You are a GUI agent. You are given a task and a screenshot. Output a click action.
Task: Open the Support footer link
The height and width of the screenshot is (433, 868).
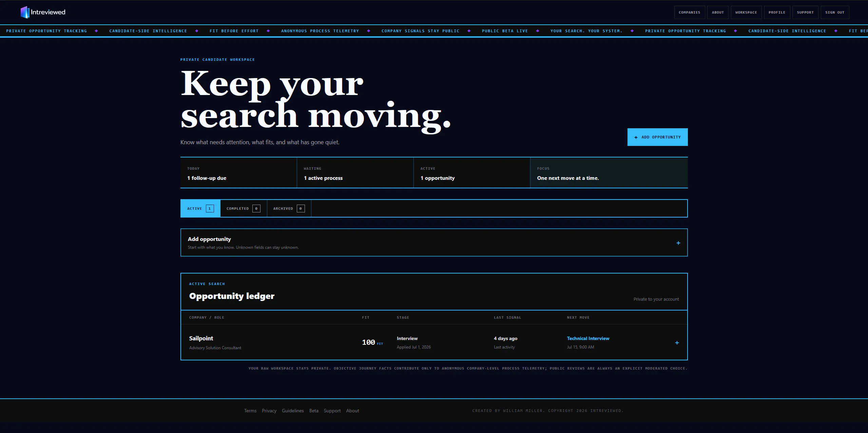click(x=332, y=411)
